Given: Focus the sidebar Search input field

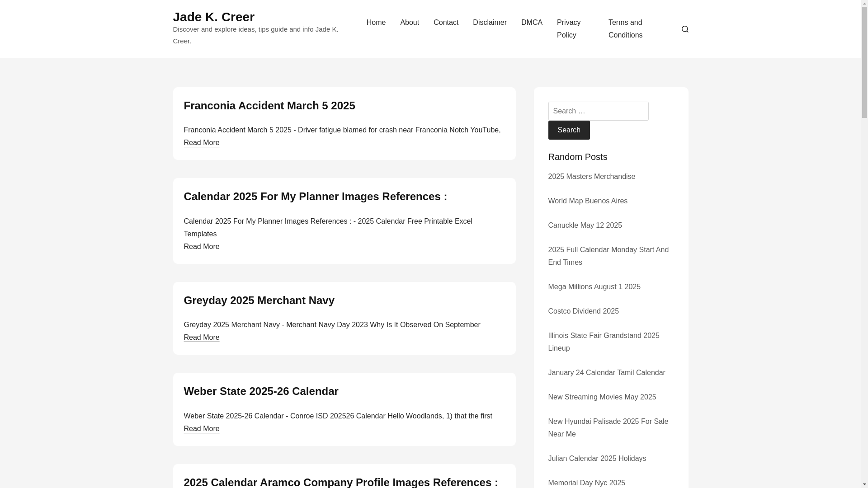Looking at the screenshot, I should [598, 111].
